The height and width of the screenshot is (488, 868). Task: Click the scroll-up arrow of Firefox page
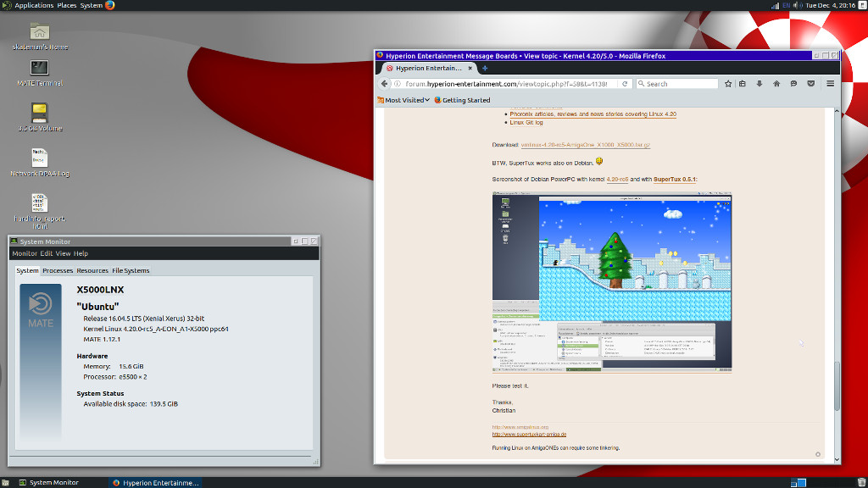click(x=837, y=111)
